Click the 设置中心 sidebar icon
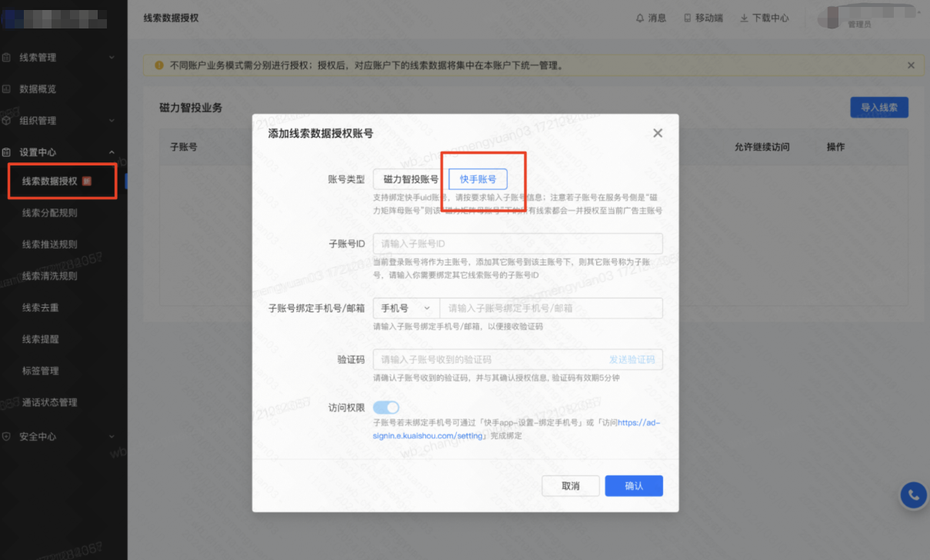Viewport: 930px width, 560px height. pyautogui.click(x=8, y=152)
